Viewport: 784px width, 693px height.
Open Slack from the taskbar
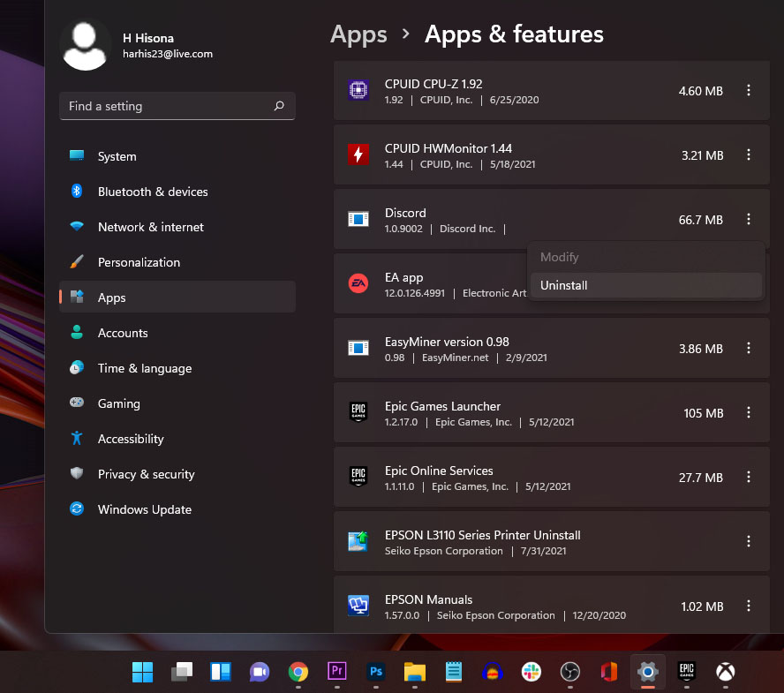pyautogui.click(x=531, y=672)
